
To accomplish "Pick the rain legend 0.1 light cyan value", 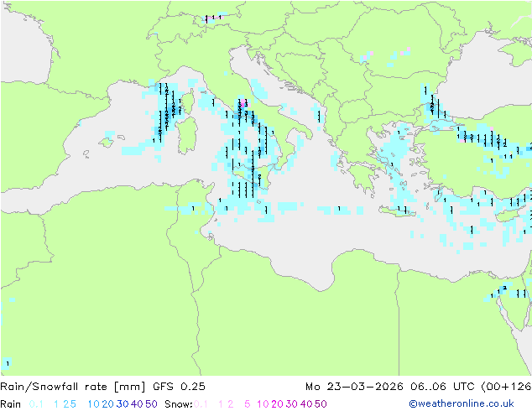I will pyautogui.click(x=36, y=404).
